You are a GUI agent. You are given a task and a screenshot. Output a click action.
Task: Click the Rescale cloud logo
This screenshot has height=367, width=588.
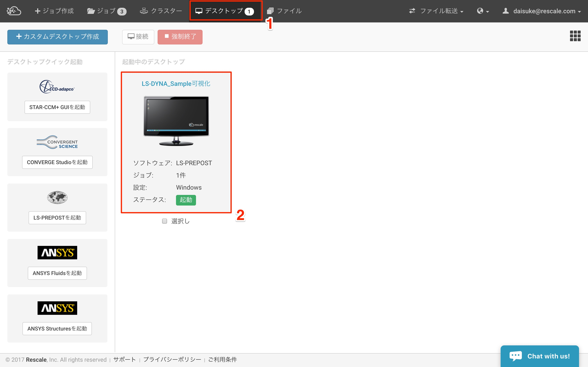[x=14, y=11]
